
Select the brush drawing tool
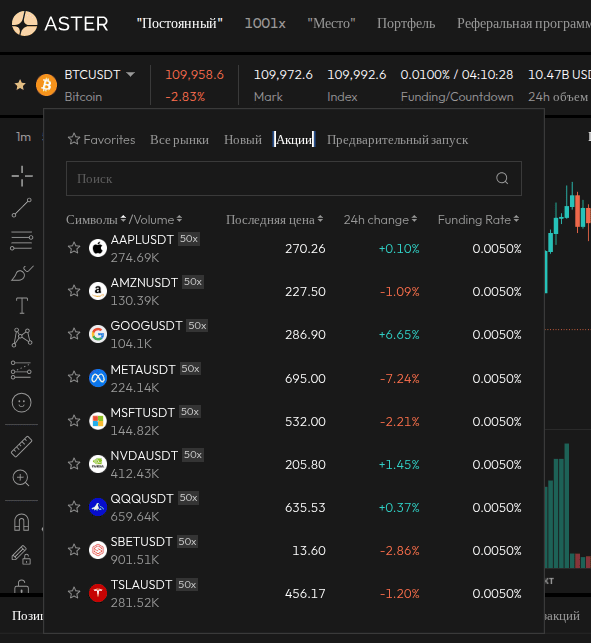click(x=22, y=273)
